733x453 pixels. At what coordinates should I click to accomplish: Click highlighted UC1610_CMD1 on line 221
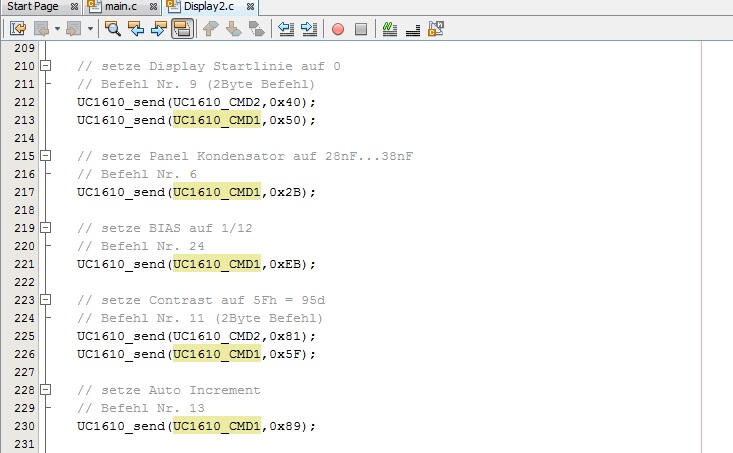tap(217, 264)
